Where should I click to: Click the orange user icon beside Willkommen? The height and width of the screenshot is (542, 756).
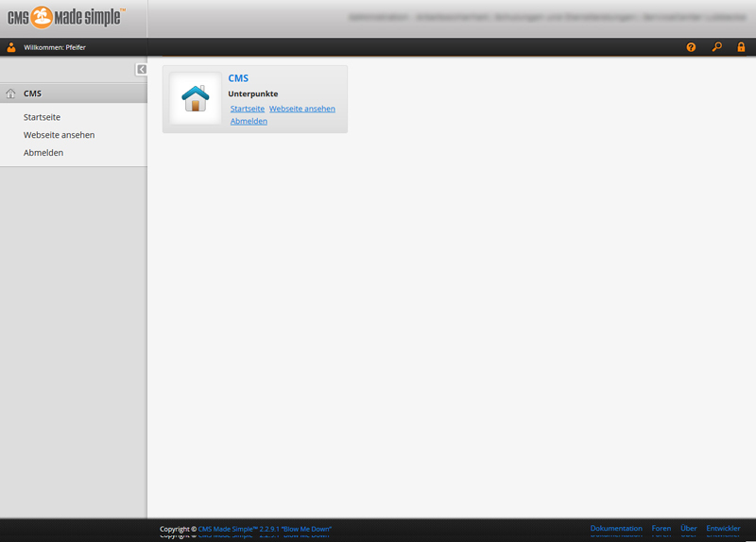11,47
